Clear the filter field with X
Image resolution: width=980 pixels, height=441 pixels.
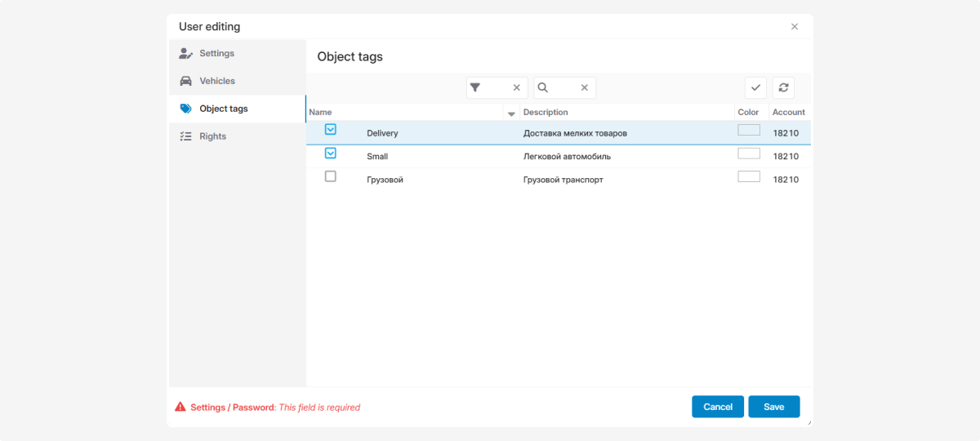tap(516, 88)
